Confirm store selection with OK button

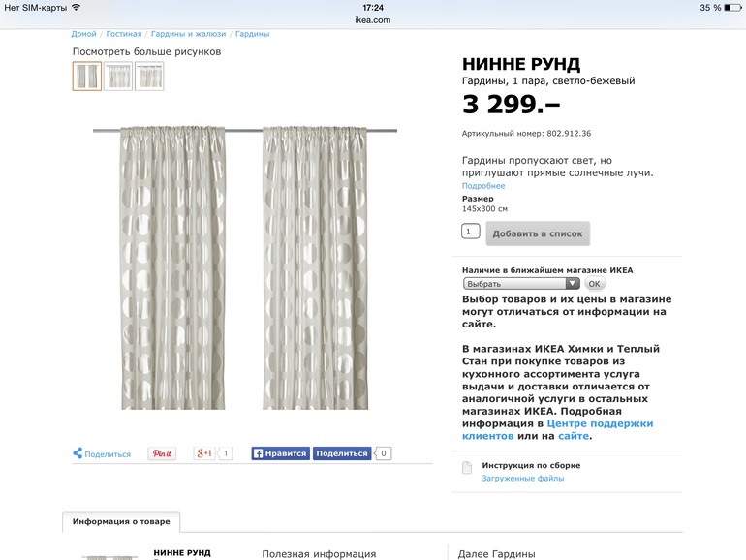(594, 284)
